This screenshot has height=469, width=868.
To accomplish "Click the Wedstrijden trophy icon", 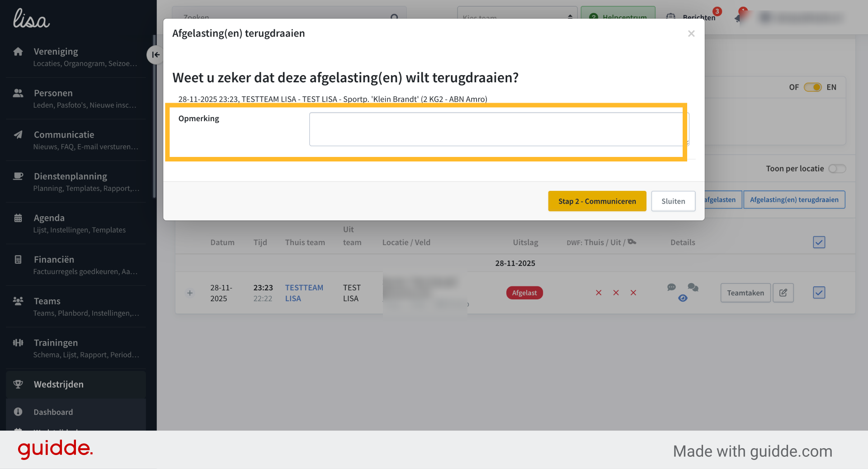I will (x=18, y=384).
